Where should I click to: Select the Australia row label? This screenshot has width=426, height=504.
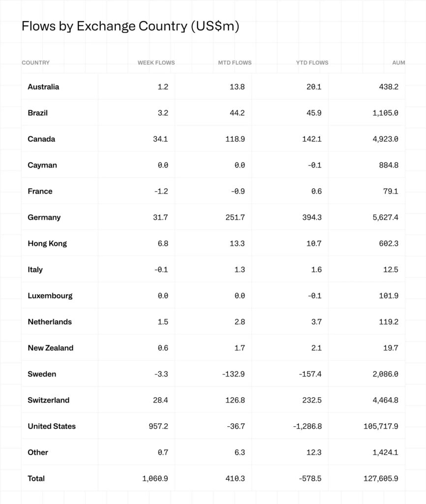pos(43,87)
